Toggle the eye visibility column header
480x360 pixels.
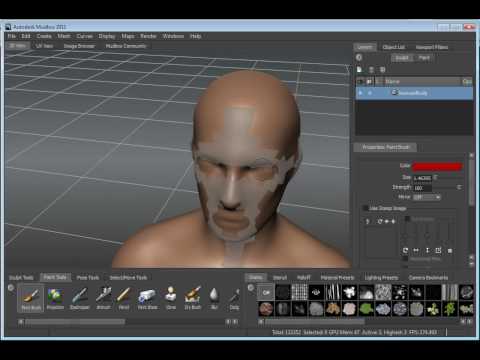point(360,81)
